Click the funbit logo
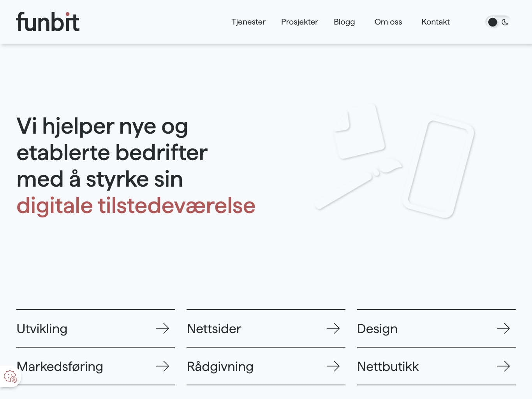Image resolution: width=532 pixels, height=399 pixels. 48,22
